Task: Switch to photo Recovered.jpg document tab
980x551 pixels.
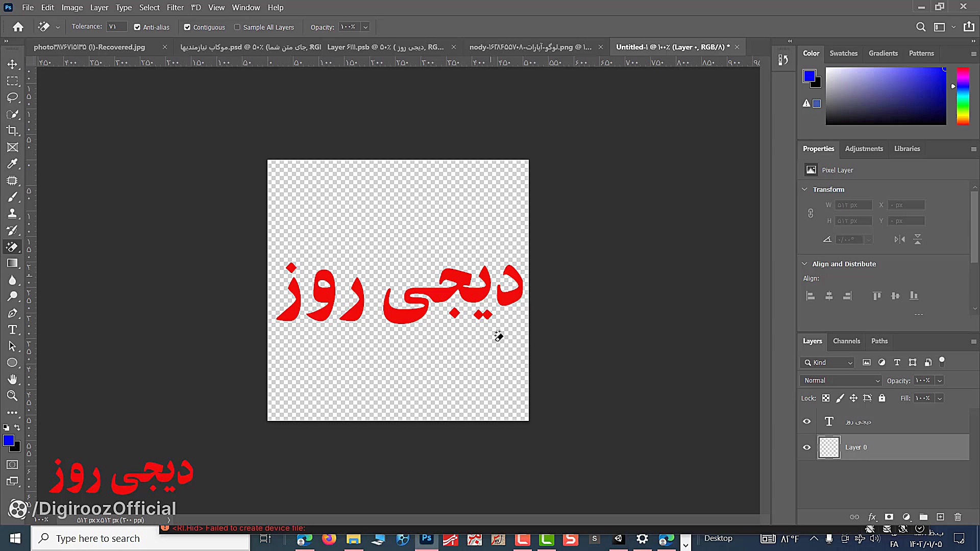Action: tap(89, 47)
